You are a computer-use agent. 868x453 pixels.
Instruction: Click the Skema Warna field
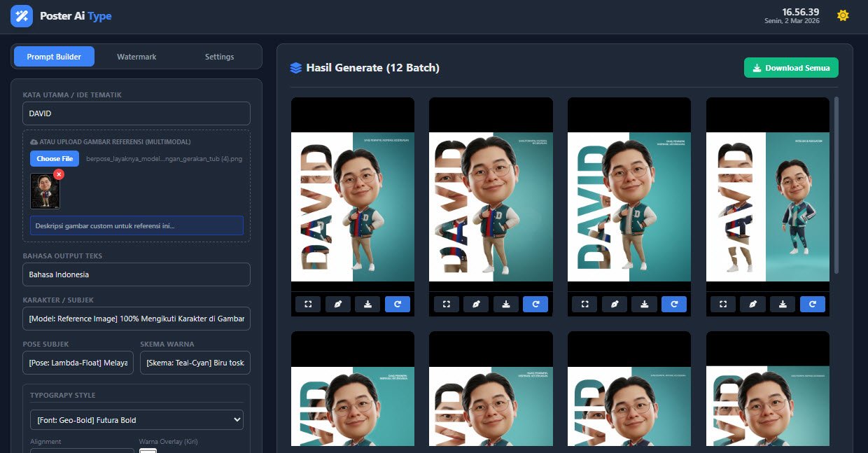(x=195, y=363)
